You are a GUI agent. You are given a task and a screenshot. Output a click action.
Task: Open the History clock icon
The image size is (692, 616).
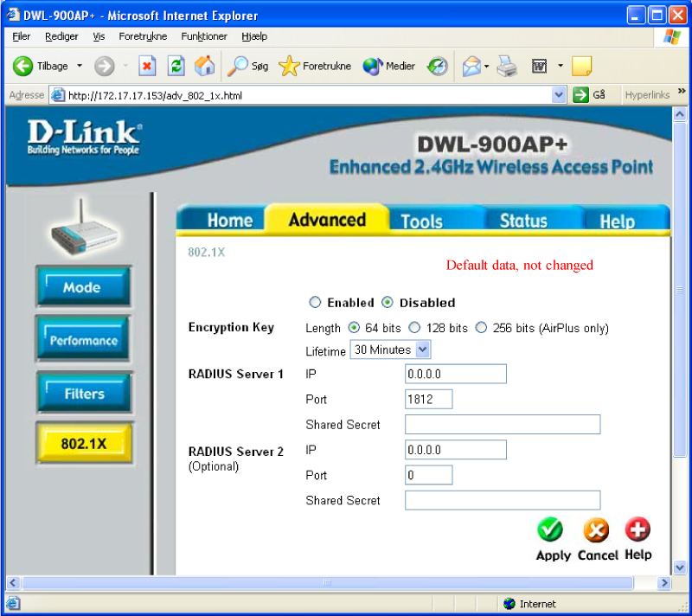click(x=438, y=67)
